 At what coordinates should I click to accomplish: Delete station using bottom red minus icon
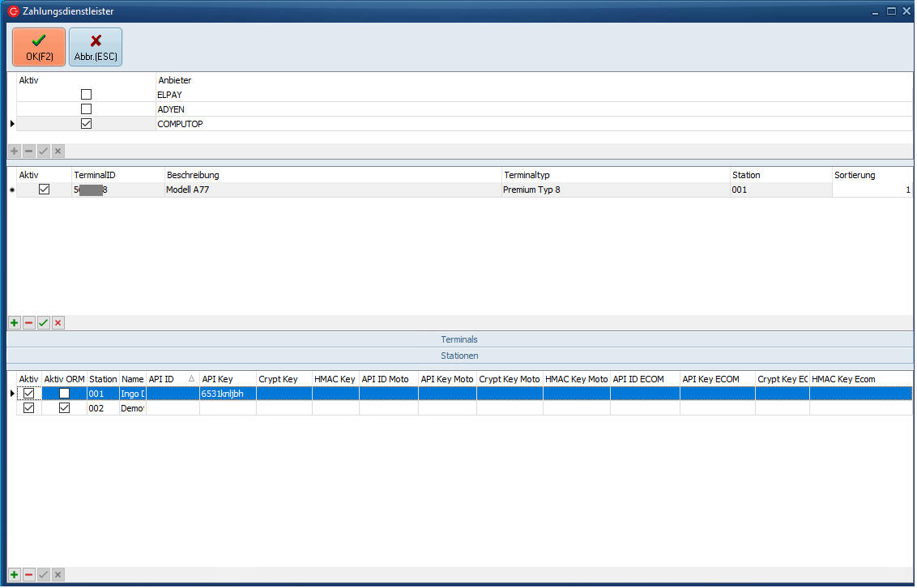28,574
